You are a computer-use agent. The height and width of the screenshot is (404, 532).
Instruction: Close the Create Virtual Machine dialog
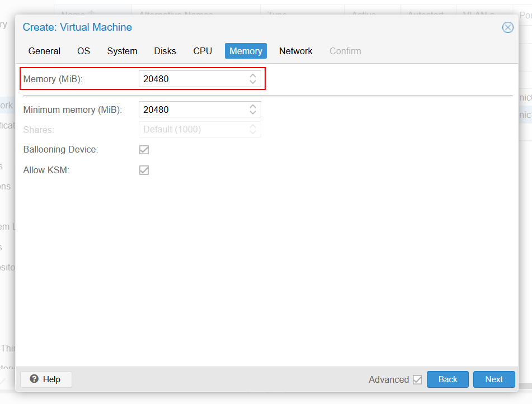point(508,27)
